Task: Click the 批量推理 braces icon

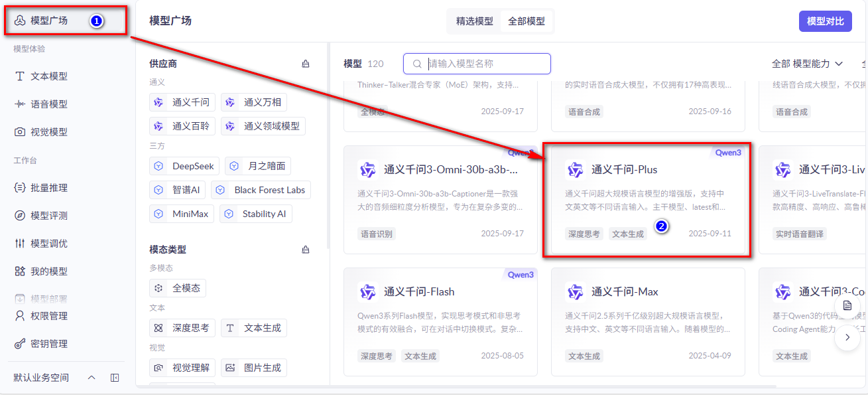Action: 20,188
